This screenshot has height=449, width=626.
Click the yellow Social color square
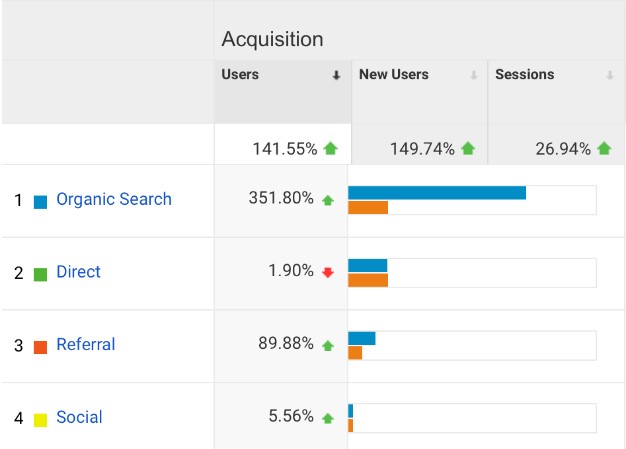41,419
